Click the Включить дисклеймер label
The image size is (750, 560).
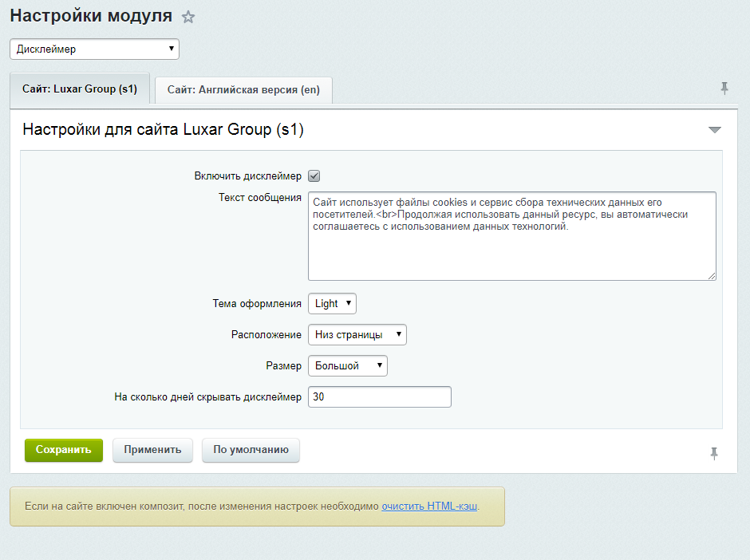pyautogui.click(x=248, y=176)
